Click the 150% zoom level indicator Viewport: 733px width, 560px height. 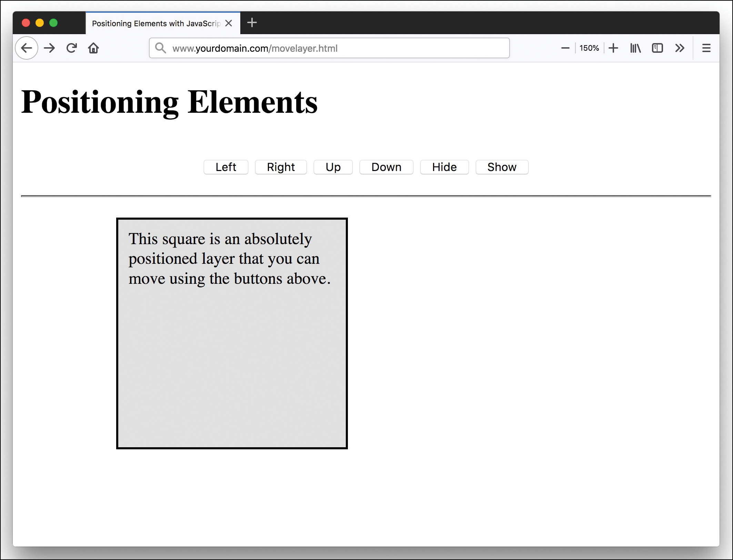(x=589, y=48)
